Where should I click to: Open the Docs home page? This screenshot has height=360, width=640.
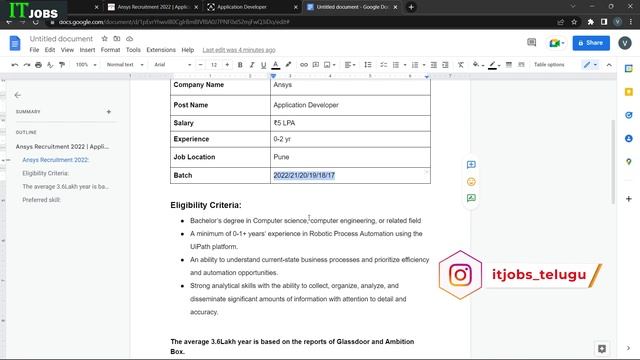click(15, 43)
